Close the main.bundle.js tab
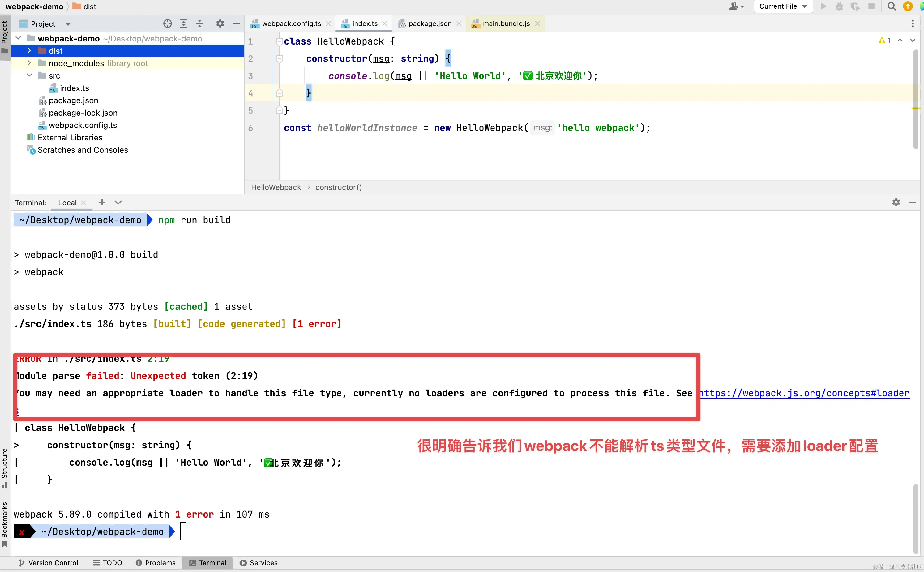The image size is (924, 572). click(x=537, y=24)
